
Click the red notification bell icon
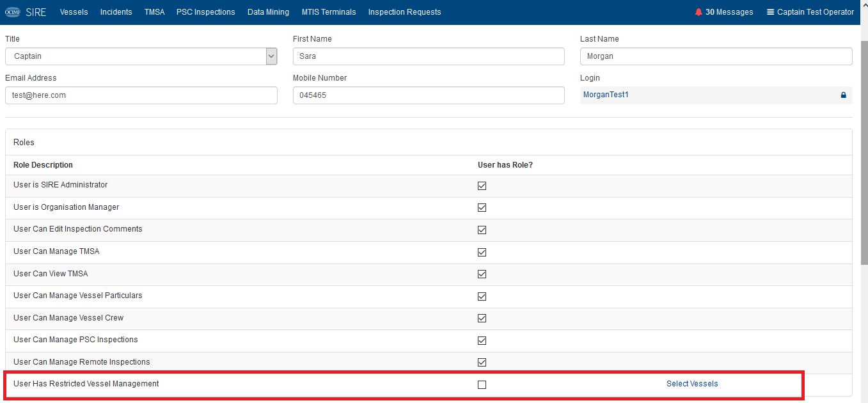(698, 12)
